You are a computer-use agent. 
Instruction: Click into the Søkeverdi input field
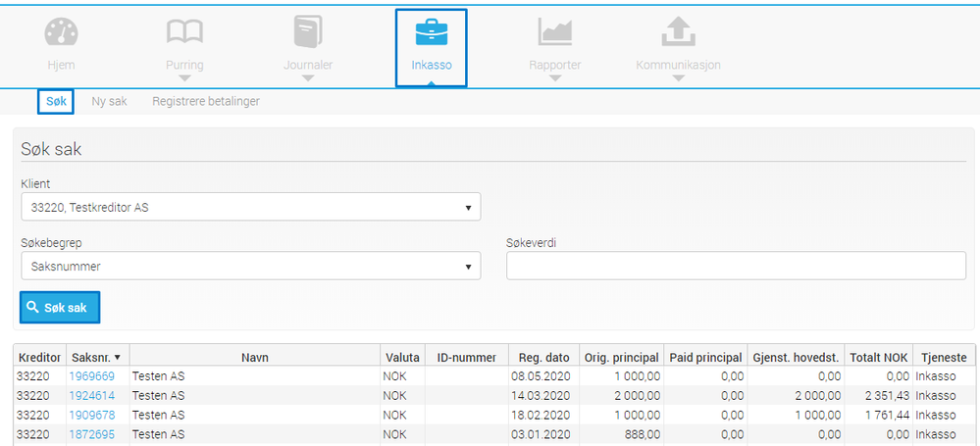point(737,266)
